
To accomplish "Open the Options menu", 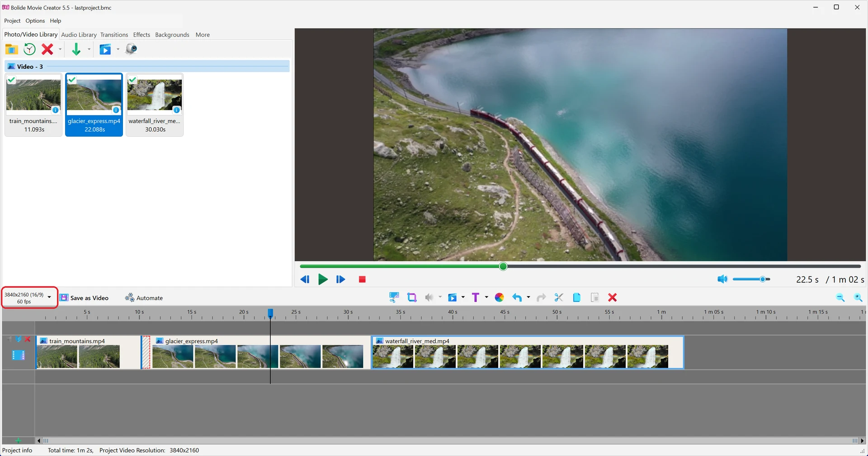I will (35, 21).
